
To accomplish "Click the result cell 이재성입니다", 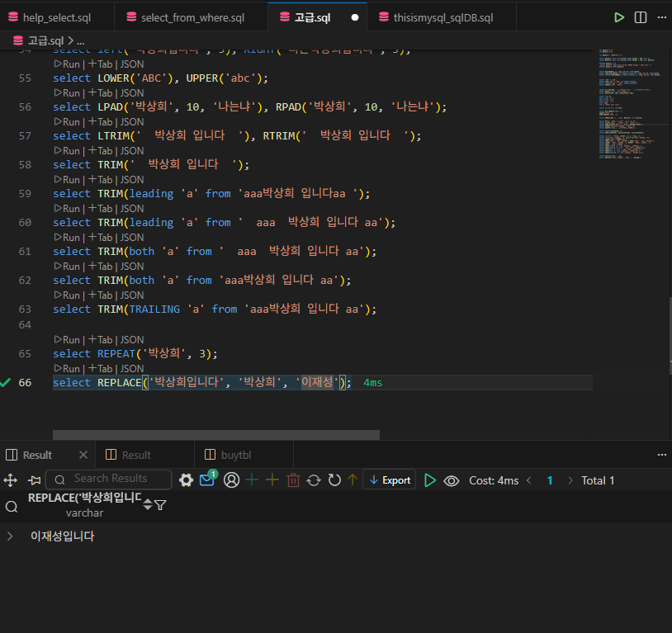I will pos(62,536).
